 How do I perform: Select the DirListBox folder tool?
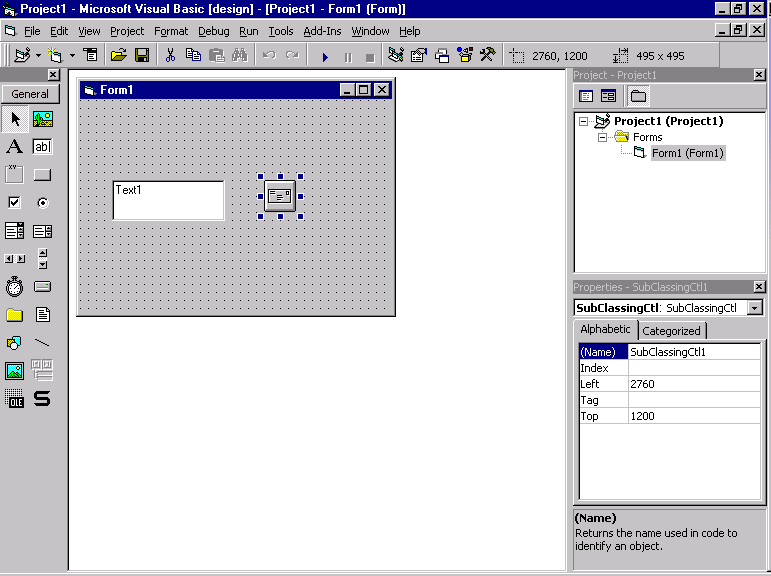click(15, 315)
